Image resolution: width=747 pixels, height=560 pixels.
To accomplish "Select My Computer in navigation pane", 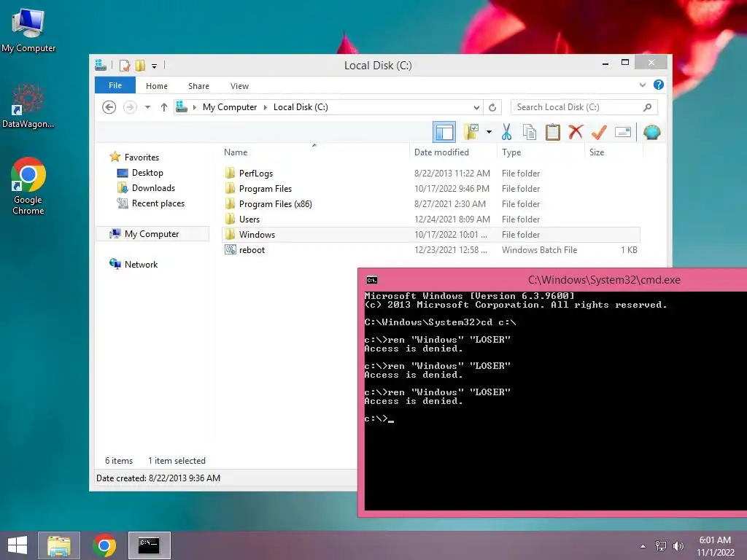I will click(152, 234).
